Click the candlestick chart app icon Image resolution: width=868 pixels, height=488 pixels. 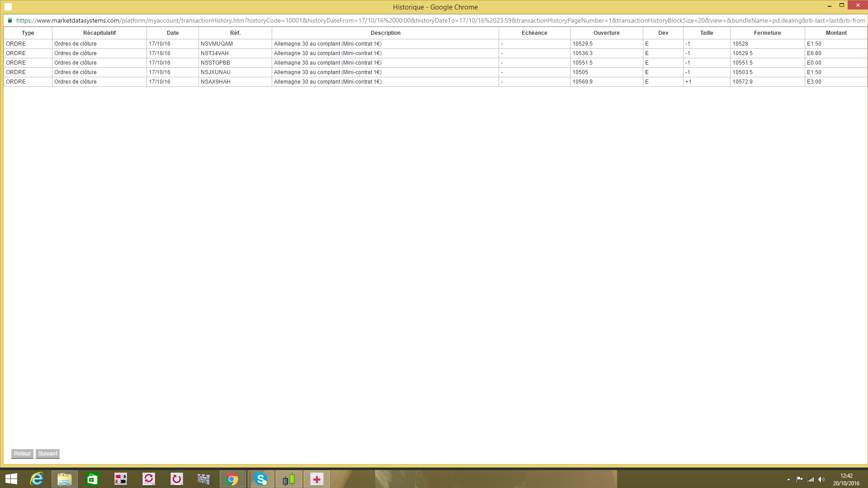point(289,479)
